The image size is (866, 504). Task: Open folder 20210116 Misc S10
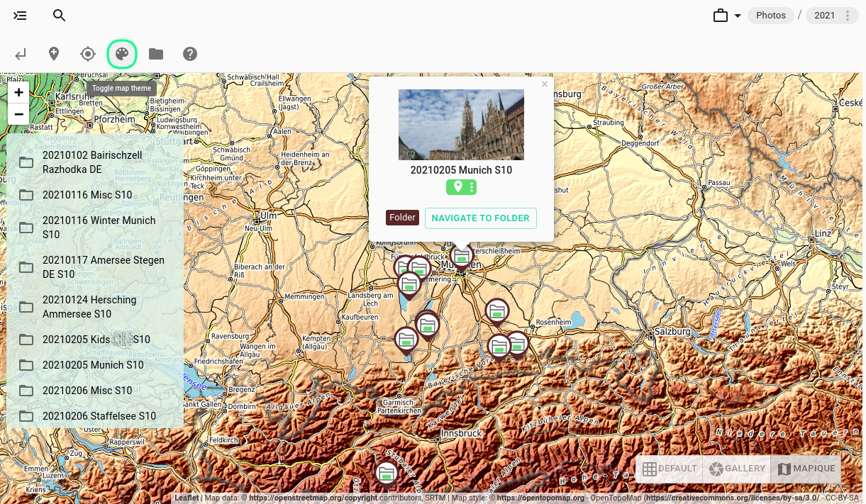click(x=95, y=195)
